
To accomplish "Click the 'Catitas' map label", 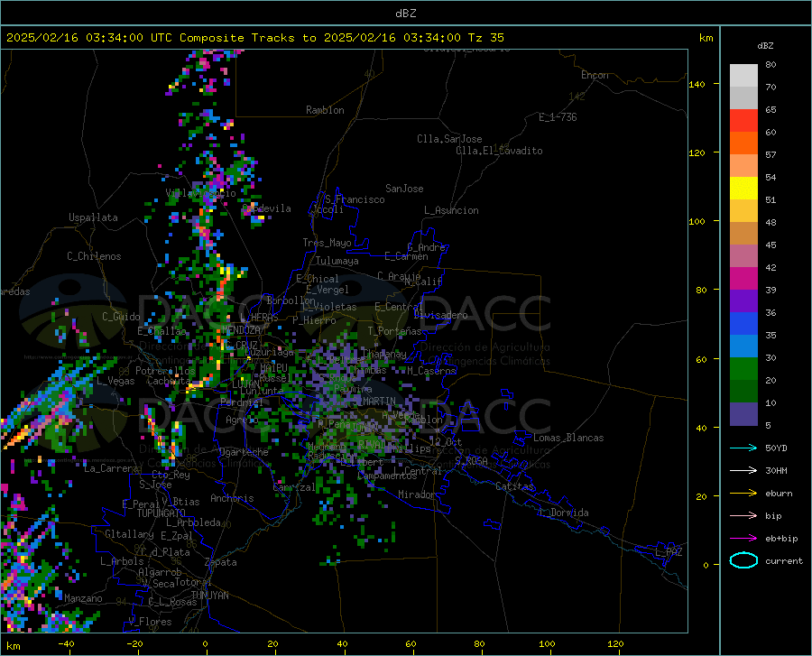I will (x=514, y=486).
